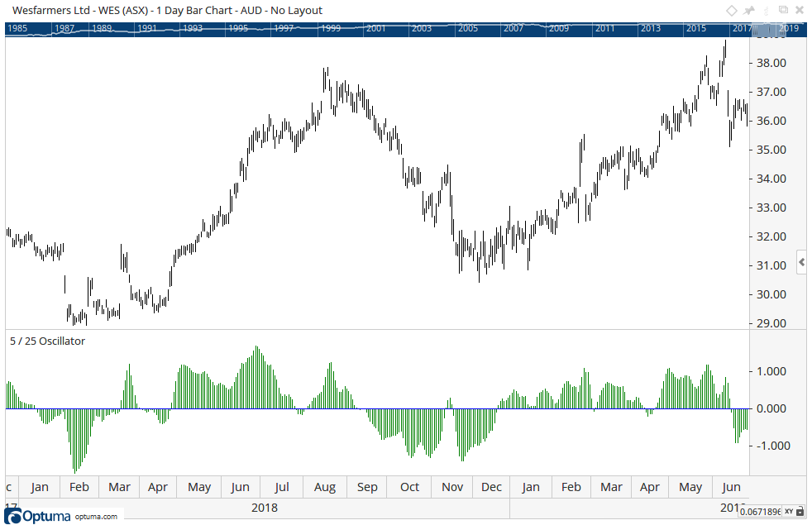The width and height of the screenshot is (812, 525).
Task: Toggle the scale lock padlock icon
Action: [800, 512]
